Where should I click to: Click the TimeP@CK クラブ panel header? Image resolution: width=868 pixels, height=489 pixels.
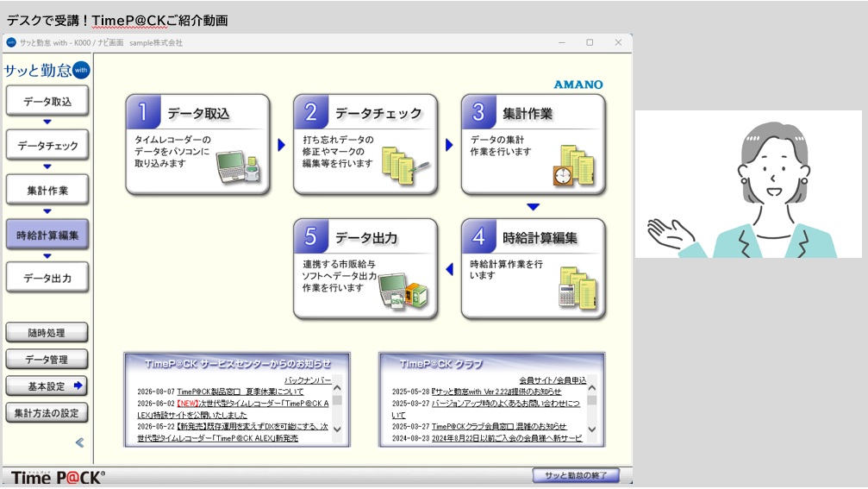[x=441, y=364]
